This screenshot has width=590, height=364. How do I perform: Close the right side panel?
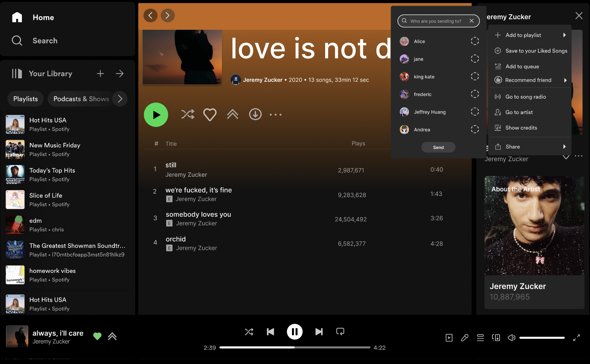(579, 15)
